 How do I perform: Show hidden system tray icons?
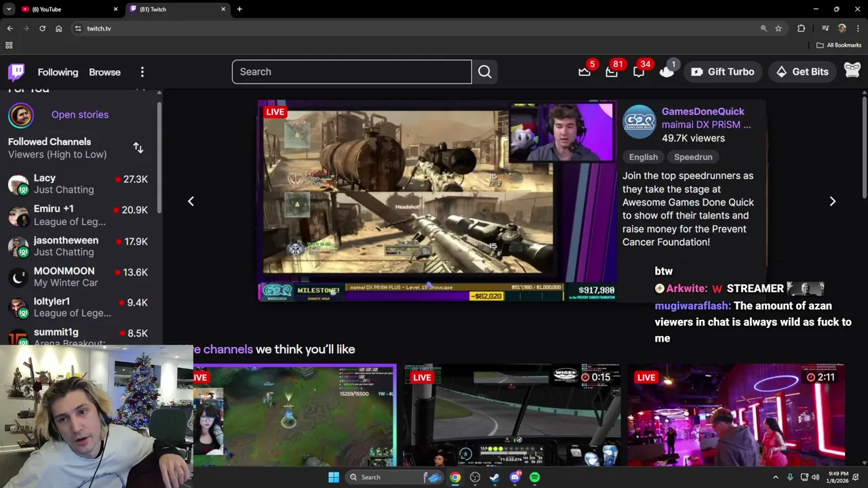[776, 477]
